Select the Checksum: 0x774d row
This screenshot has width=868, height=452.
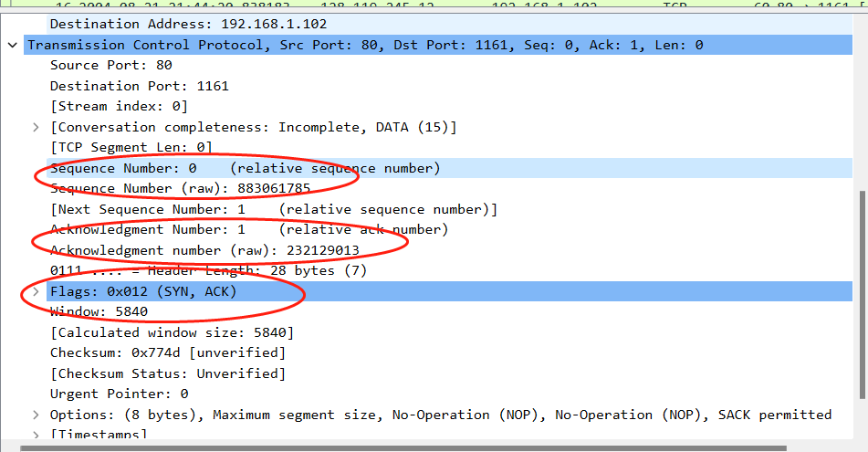click(167, 352)
